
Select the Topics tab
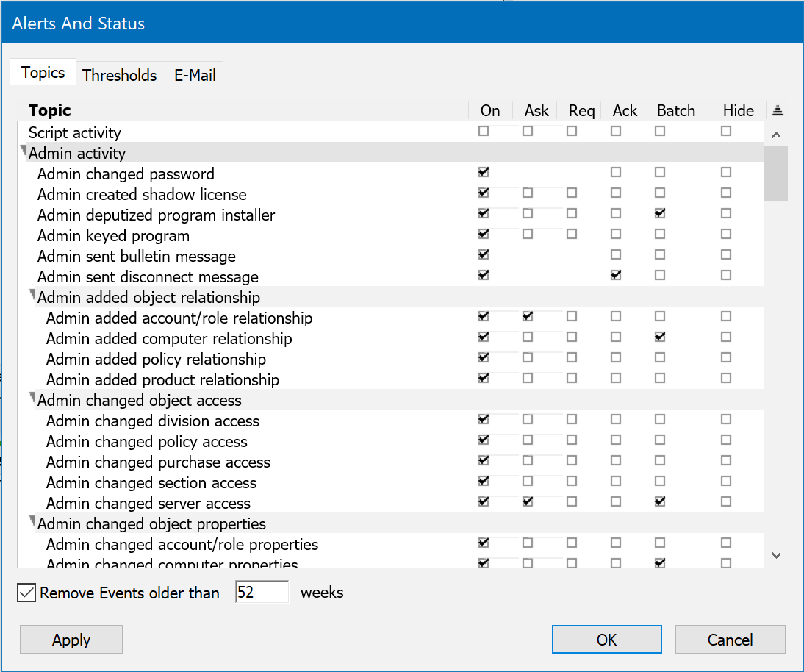[43, 73]
